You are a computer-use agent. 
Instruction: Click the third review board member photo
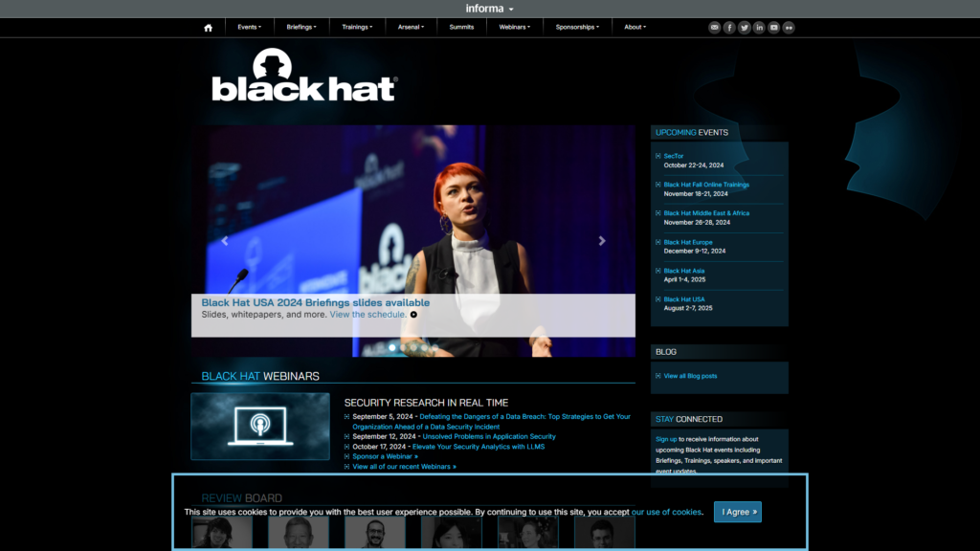375,532
